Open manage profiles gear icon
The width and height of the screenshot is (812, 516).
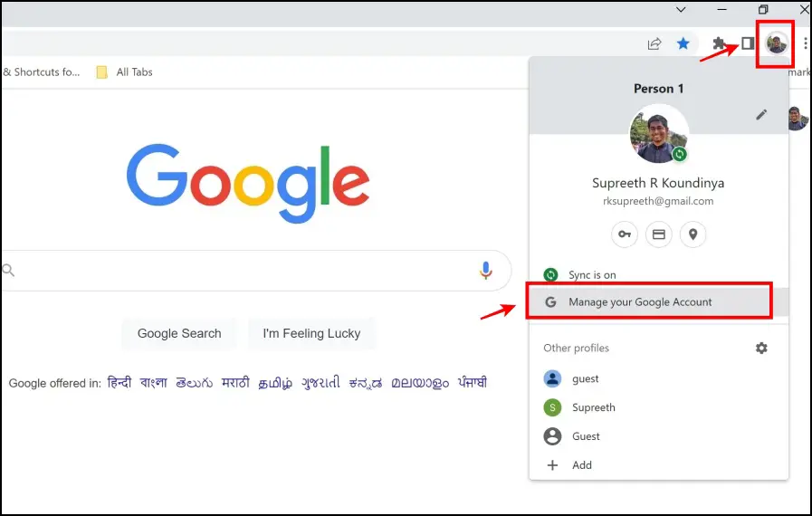coord(761,348)
